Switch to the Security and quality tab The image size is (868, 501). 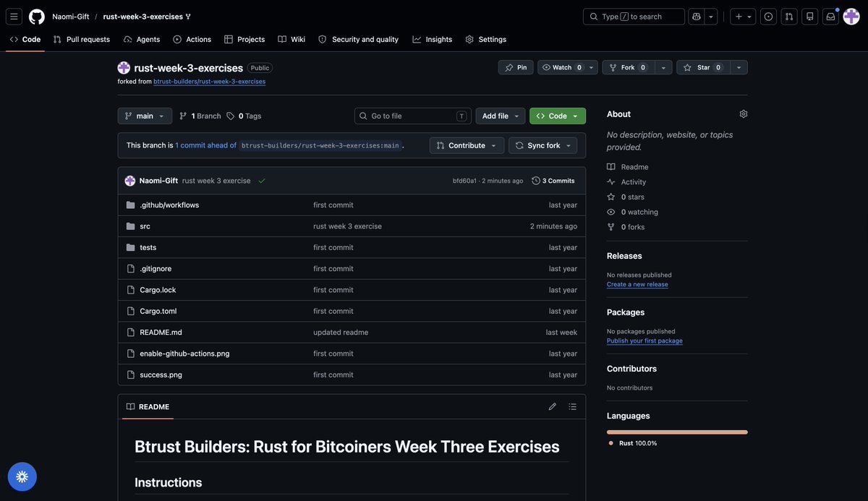tap(359, 39)
